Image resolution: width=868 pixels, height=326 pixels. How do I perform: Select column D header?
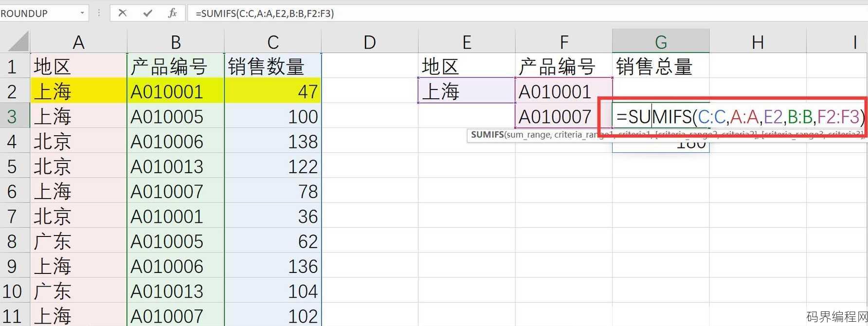[370, 42]
